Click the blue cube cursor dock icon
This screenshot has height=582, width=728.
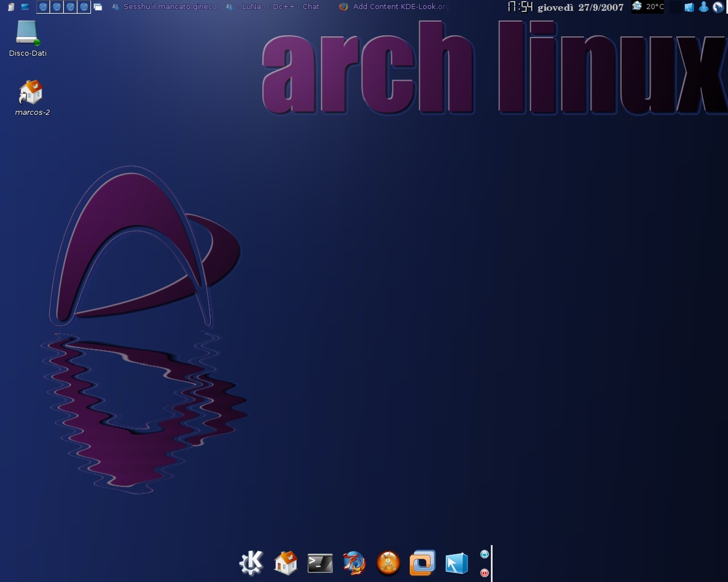click(x=456, y=563)
